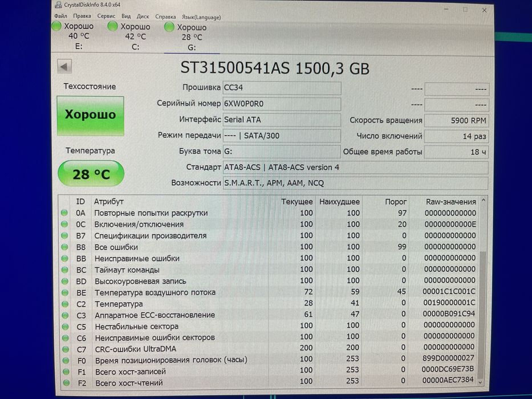Screen dimensions: 532x399
Task: Click total working time value 18 ч
Action: tap(456, 152)
